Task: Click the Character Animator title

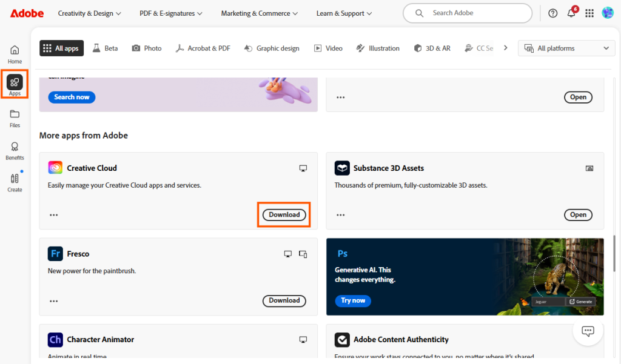Action: 100,339
